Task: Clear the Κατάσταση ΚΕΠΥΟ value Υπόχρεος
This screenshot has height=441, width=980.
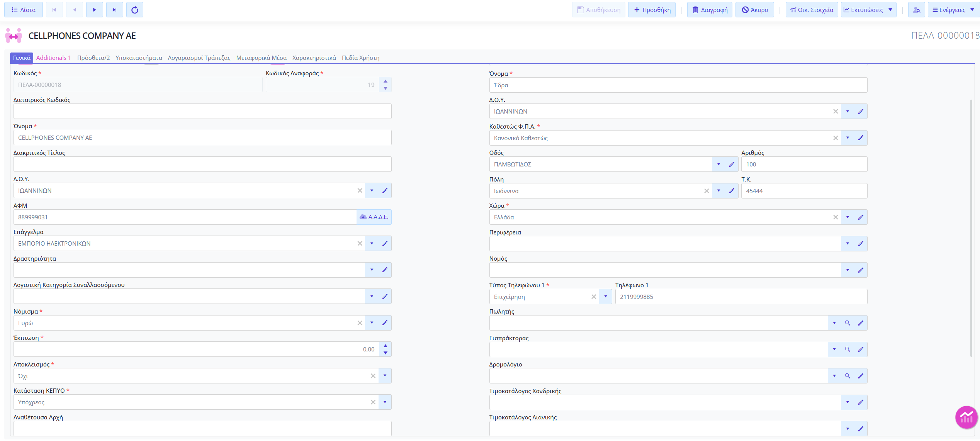Action: tap(373, 402)
